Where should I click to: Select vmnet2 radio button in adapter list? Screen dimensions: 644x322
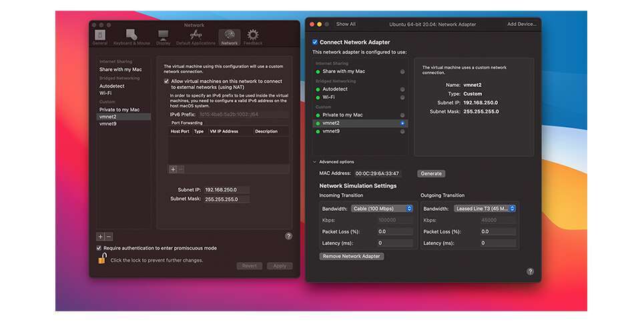tap(402, 123)
